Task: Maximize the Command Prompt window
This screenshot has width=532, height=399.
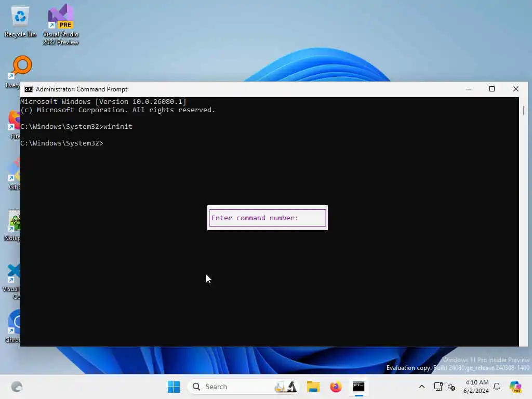Action: click(x=492, y=89)
